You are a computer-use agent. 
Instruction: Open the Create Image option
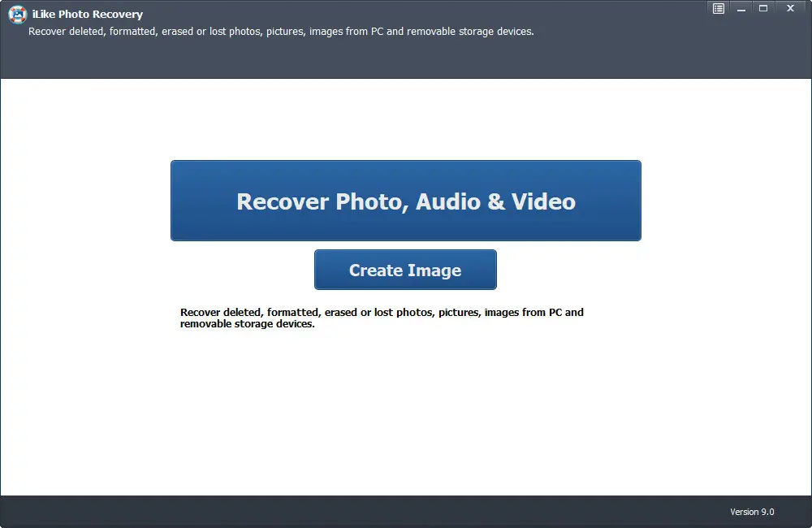405,270
